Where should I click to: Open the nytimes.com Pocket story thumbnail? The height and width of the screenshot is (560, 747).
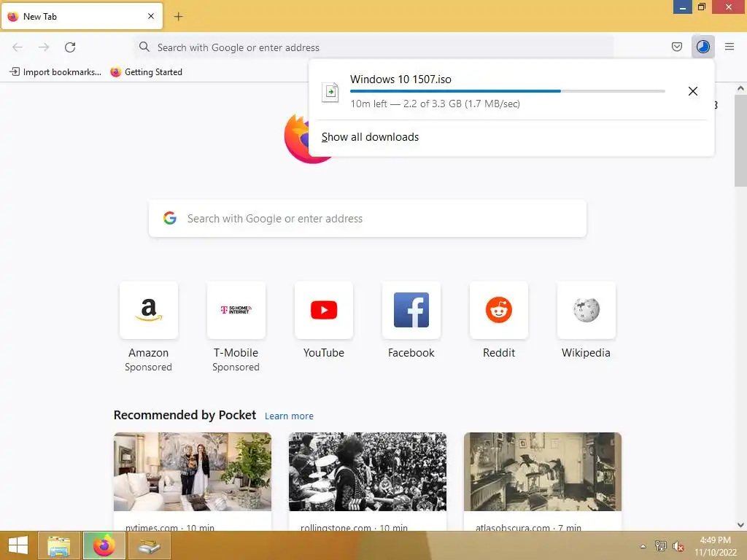tap(193, 472)
